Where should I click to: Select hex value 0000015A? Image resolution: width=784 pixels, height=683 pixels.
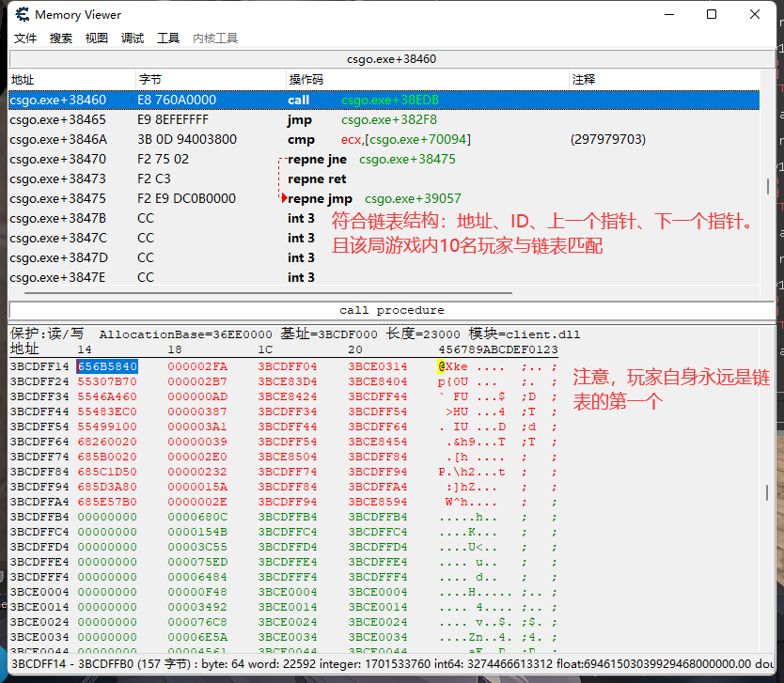[197, 487]
